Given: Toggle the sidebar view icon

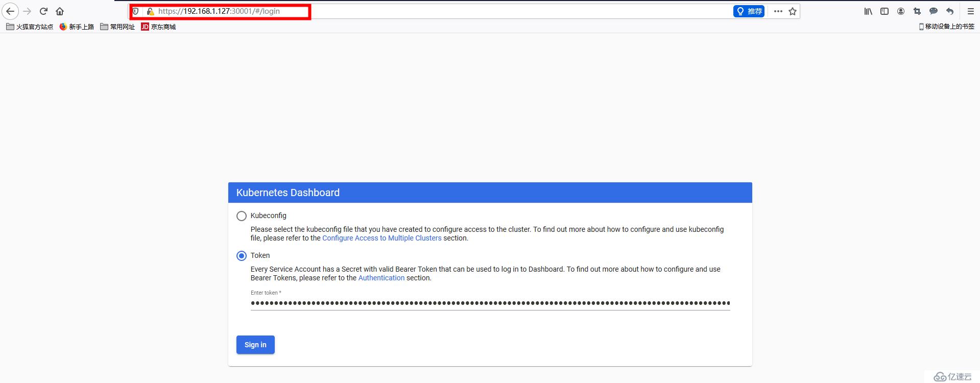Looking at the screenshot, I should (885, 11).
